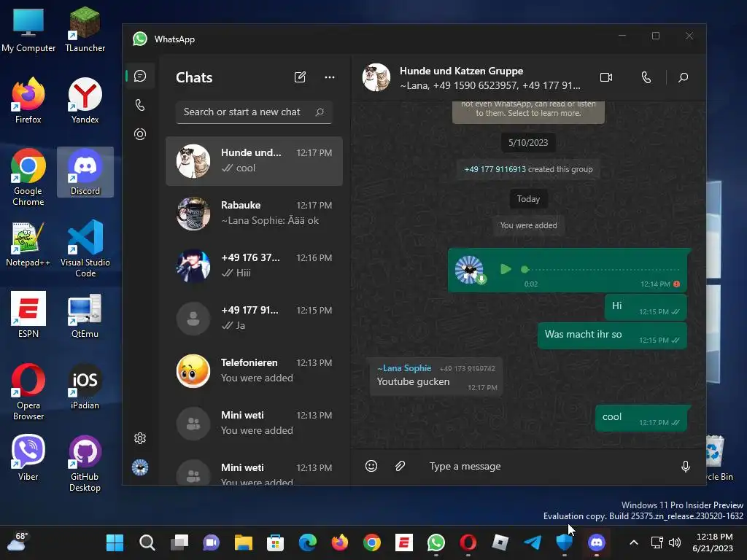Open Discord desktop shortcut
The height and width of the screenshot is (560, 747).
coord(85,171)
